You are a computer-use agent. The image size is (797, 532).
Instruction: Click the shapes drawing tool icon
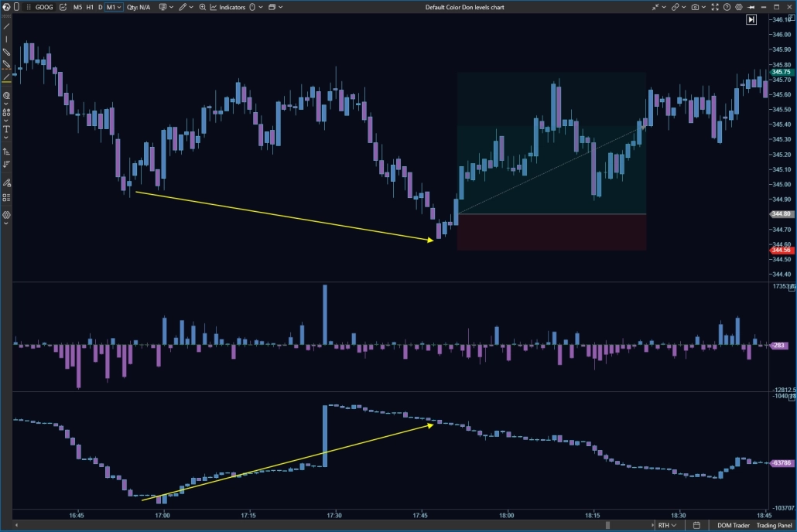click(6, 112)
